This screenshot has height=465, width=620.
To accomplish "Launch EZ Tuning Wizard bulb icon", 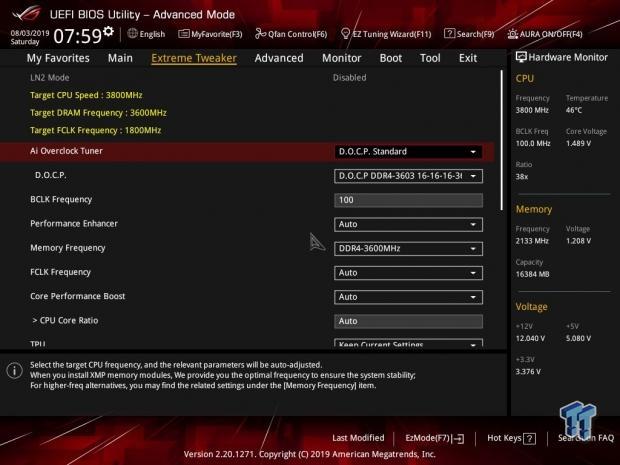I will click(345, 34).
